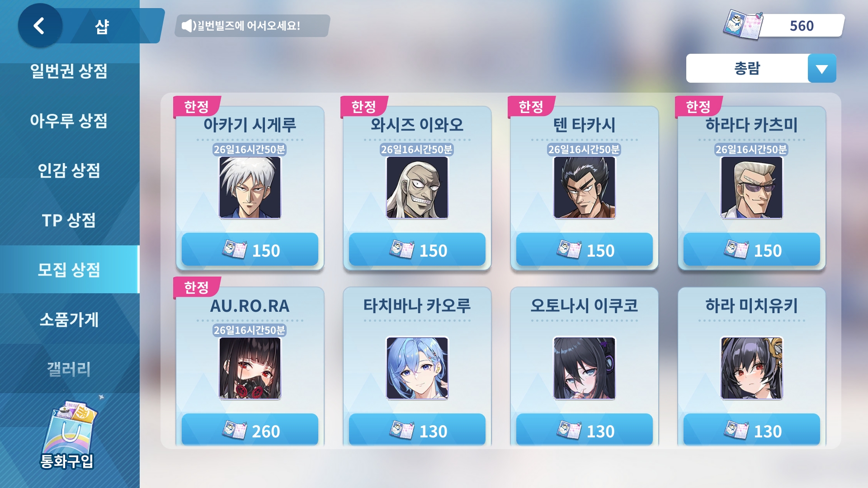Open the 총람 filter combo box
The image size is (868, 488).
click(761, 69)
